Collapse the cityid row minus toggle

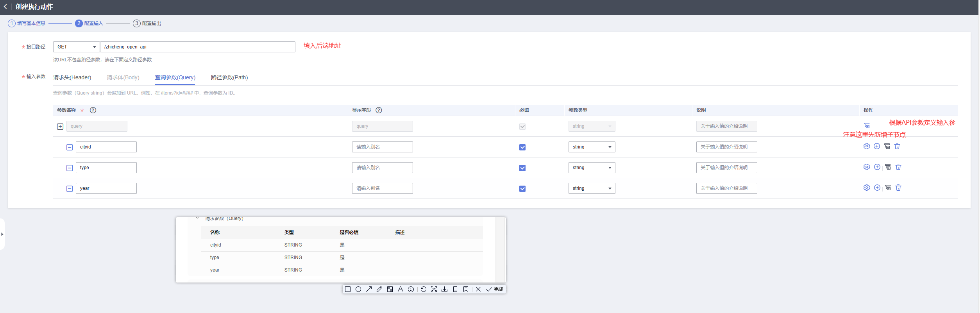70,147
